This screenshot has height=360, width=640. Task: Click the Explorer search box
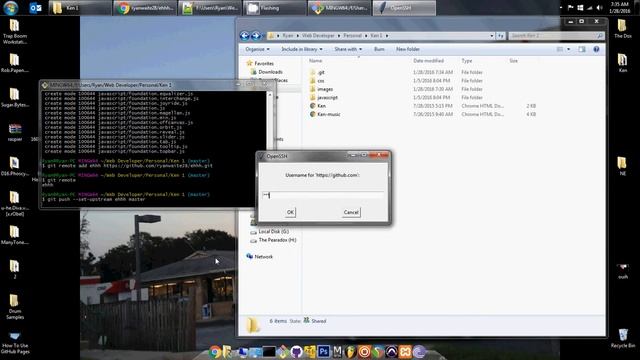click(556, 36)
